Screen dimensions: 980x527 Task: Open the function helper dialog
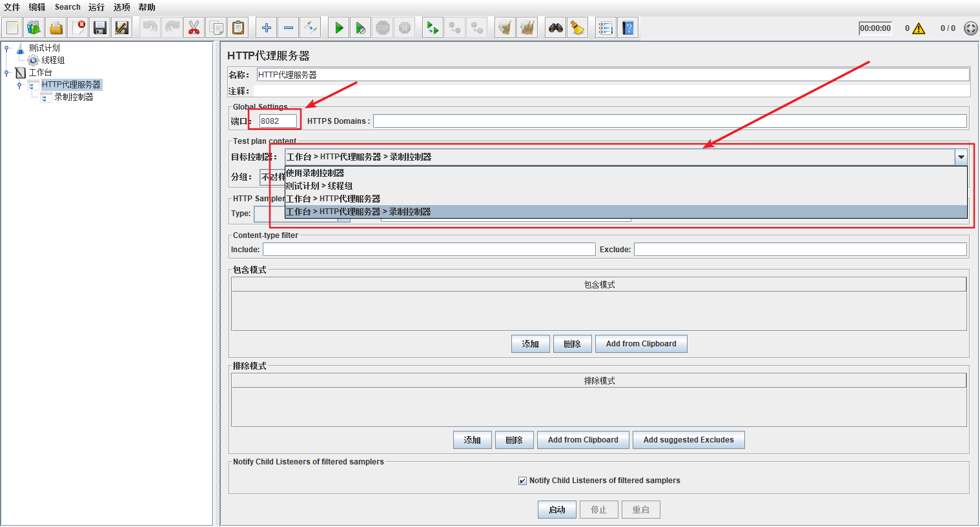pos(606,27)
